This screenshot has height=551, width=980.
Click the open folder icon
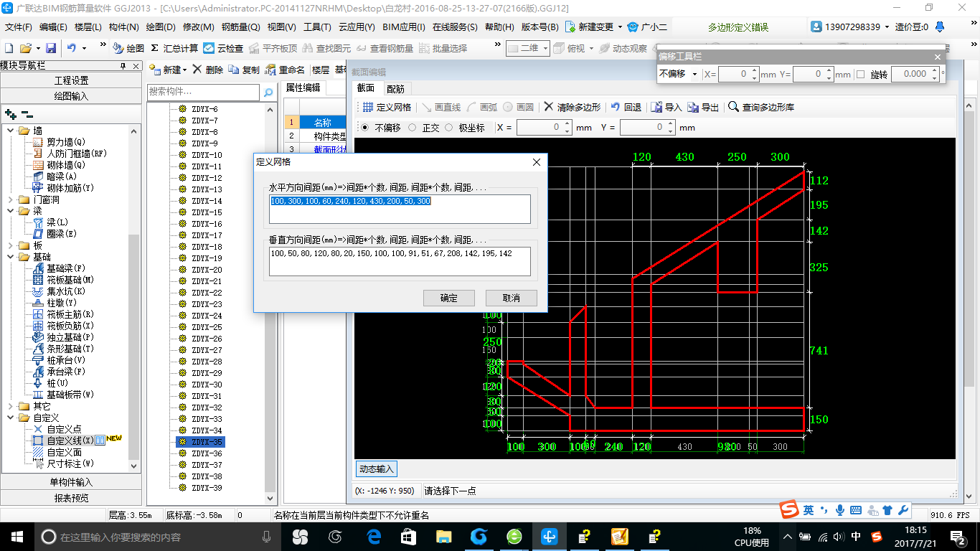(26, 48)
